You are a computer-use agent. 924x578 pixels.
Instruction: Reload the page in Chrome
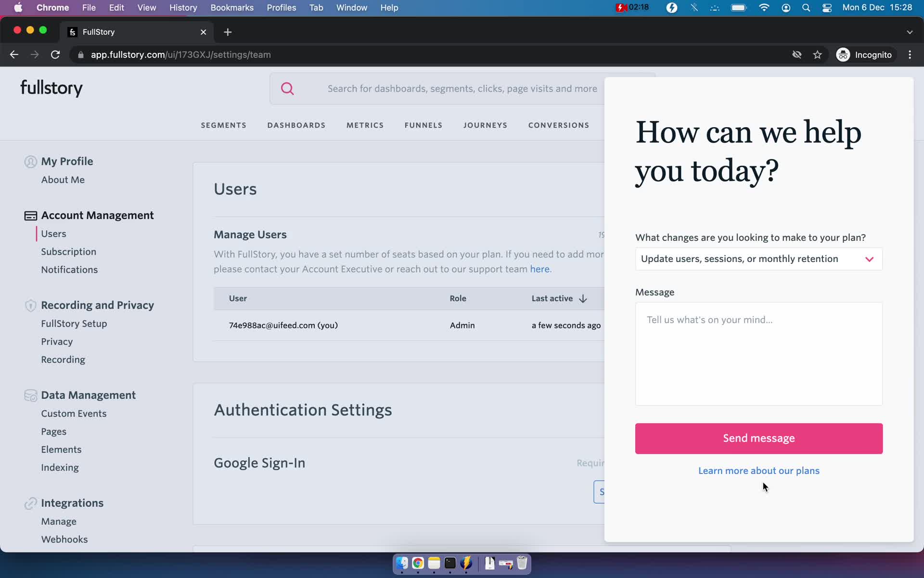55,55
